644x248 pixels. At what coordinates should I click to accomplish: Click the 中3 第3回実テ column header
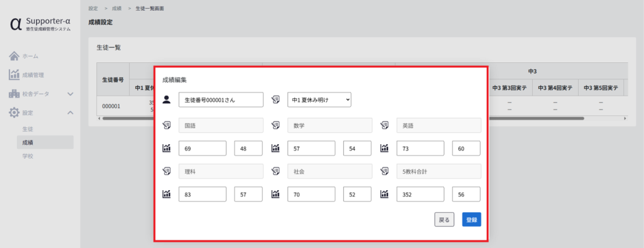point(509,87)
